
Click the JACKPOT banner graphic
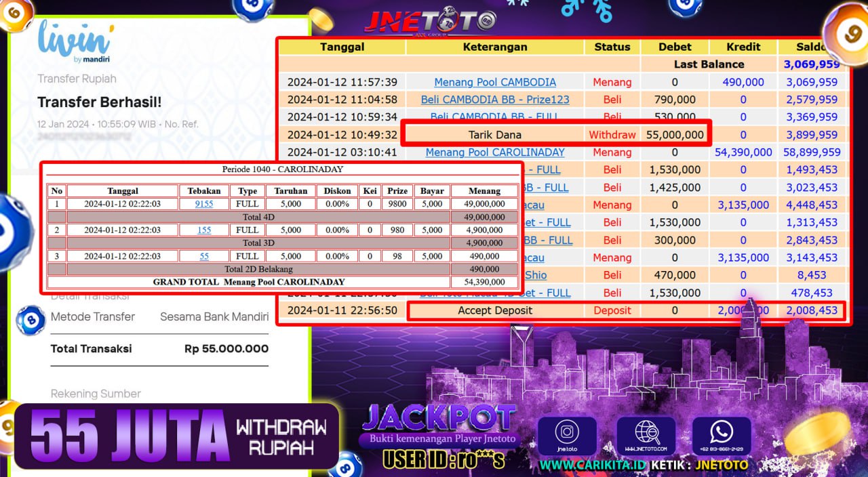(x=439, y=419)
